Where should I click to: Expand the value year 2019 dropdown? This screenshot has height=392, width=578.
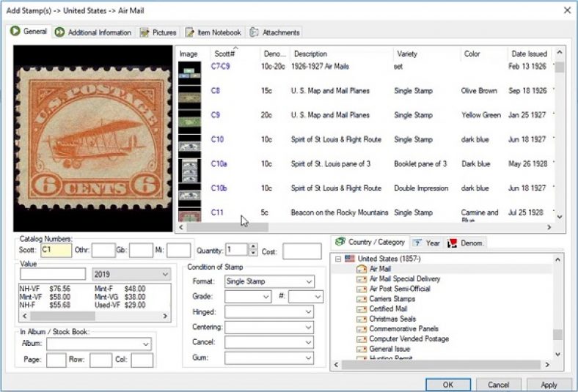(164, 274)
